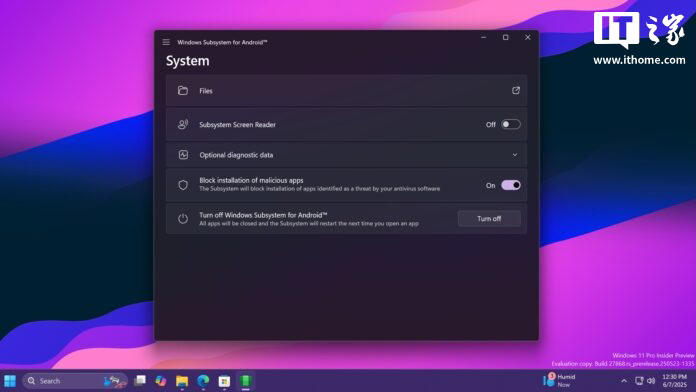Click the Subsystem Screen Reader icon

[183, 124]
